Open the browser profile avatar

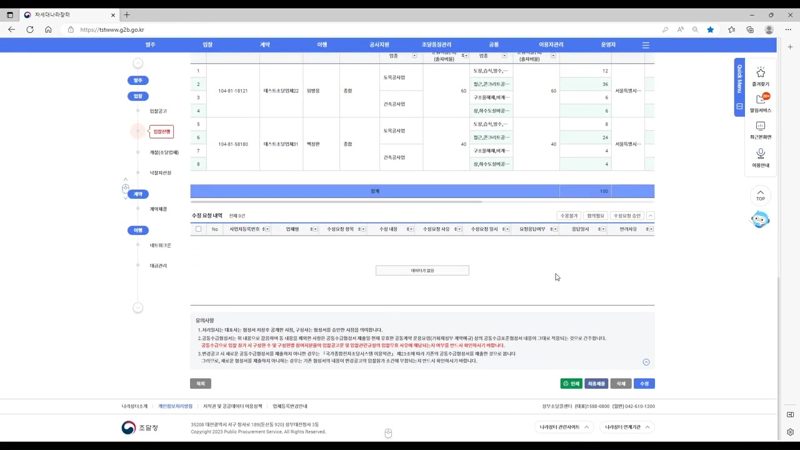point(769,30)
